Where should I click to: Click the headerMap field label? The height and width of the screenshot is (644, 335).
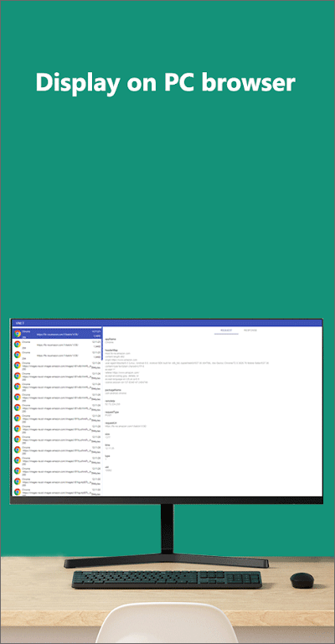pos(111,350)
